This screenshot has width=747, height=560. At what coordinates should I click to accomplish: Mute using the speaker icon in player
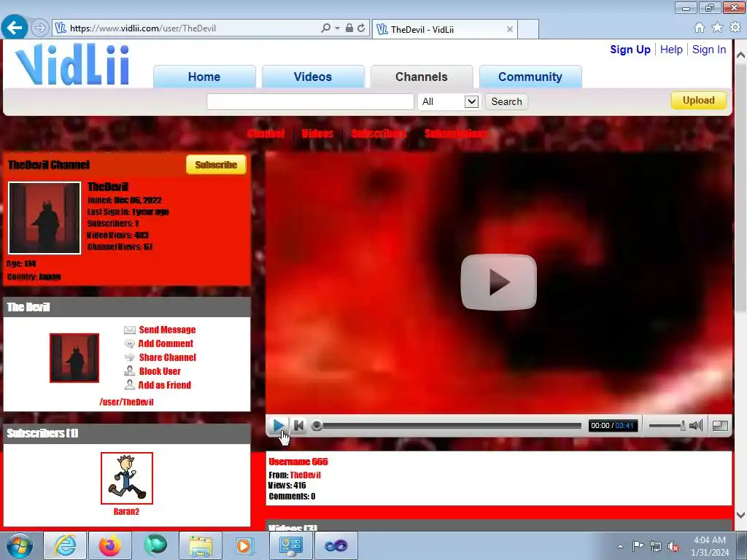[696, 425]
